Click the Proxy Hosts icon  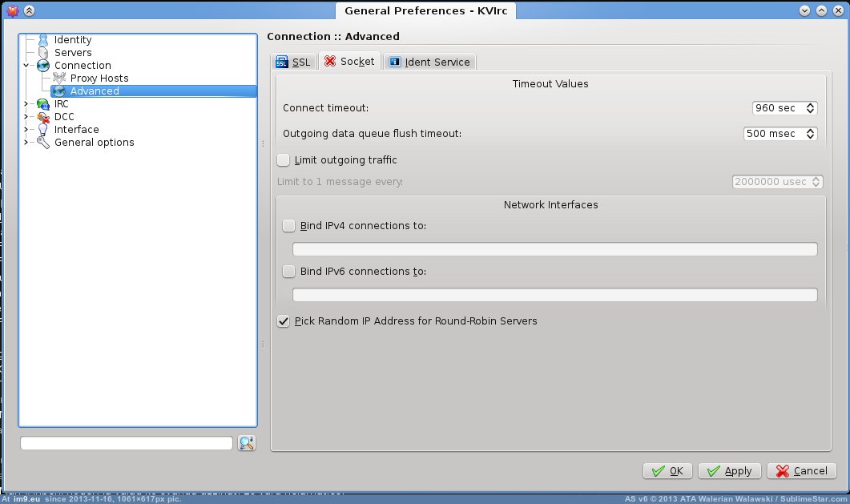pos(59,78)
